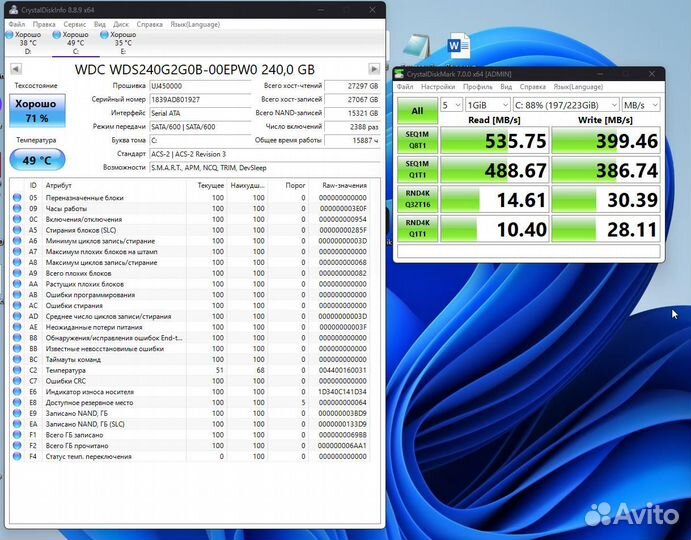This screenshot has height=540, width=691.
Task: Select Всего плохих блоков row
Action: 189,273
